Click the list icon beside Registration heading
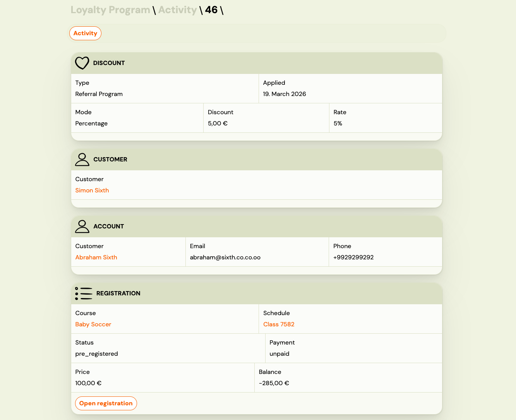516x420 pixels. click(x=84, y=293)
